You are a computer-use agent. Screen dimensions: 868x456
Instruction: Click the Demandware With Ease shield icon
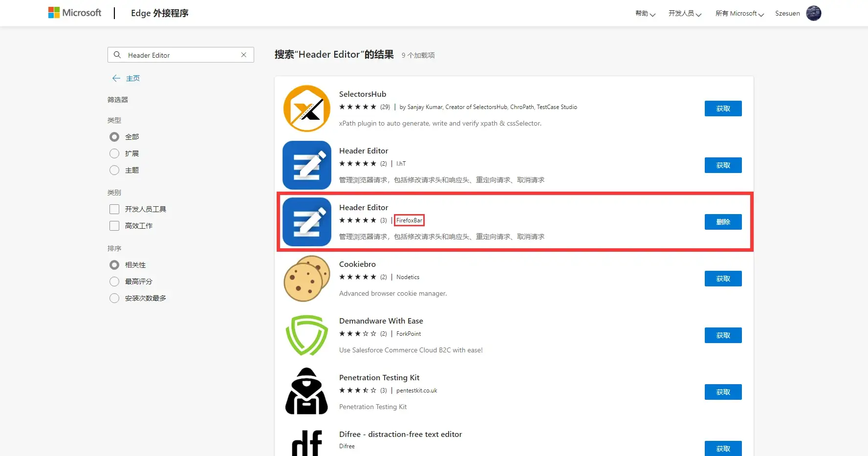point(306,335)
